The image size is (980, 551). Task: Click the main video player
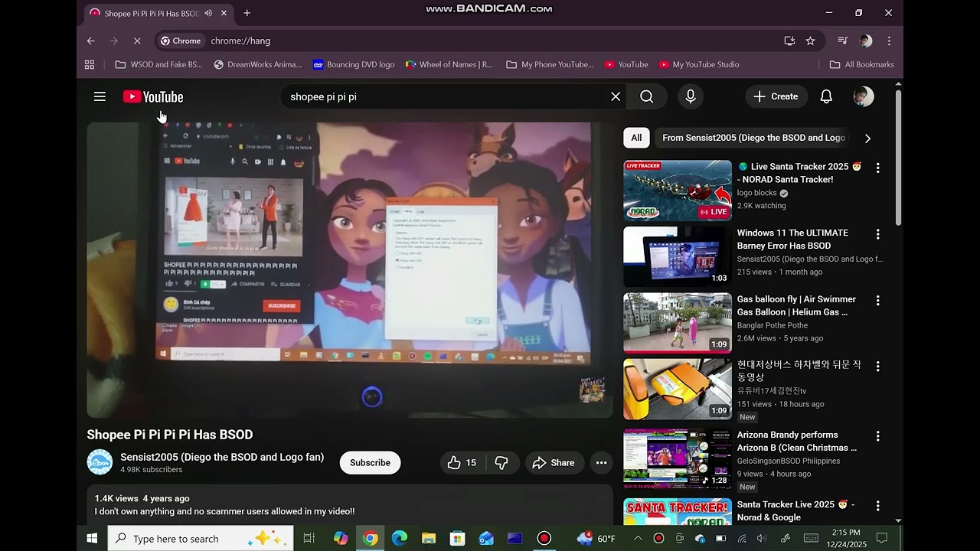click(350, 270)
